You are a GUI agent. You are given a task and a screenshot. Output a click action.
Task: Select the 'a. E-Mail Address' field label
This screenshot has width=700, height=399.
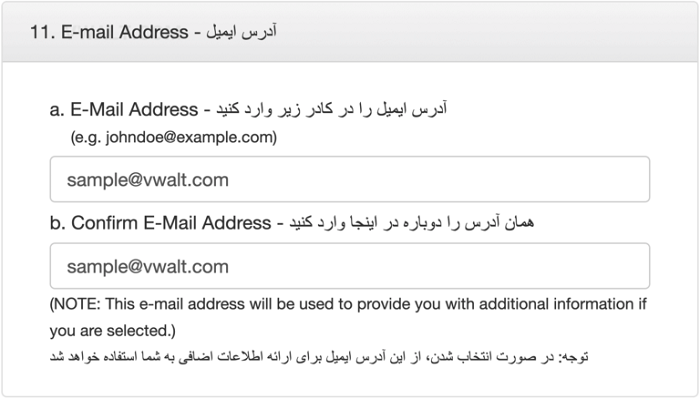[124, 109]
